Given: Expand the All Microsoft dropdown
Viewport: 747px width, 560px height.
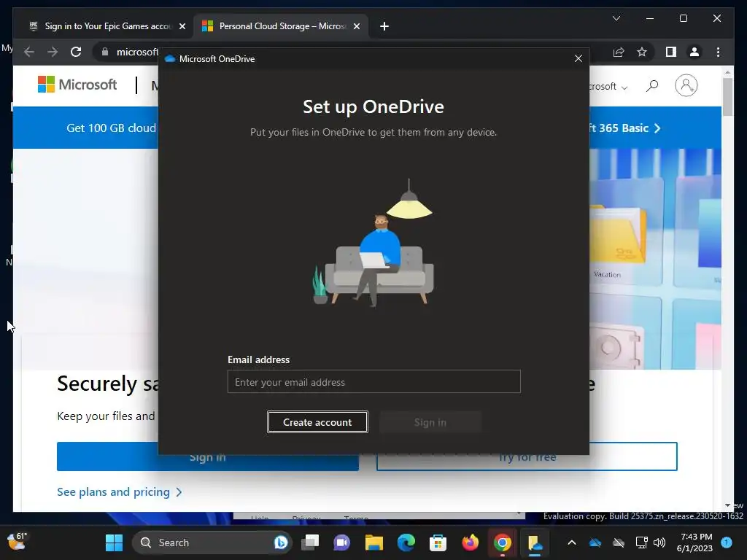Looking at the screenshot, I should point(609,87).
